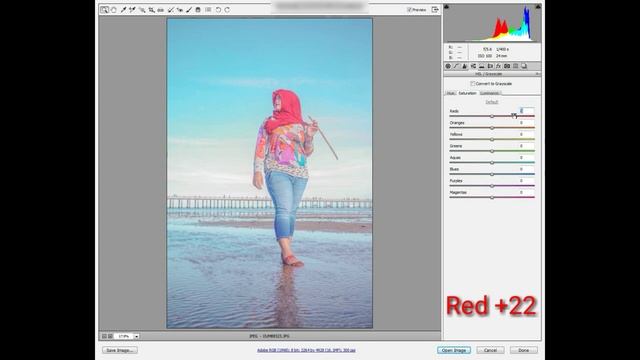Click the zoom in plus button
640x360 pixels.
click(x=110, y=336)
